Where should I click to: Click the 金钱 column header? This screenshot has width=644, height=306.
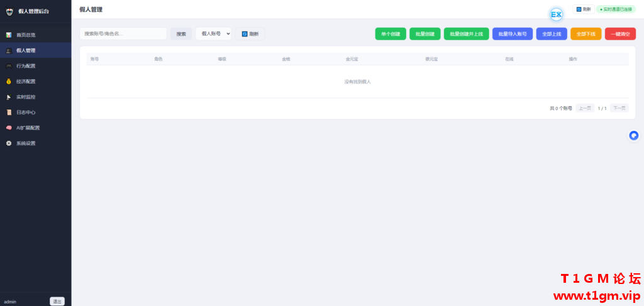tap(286, 59)
